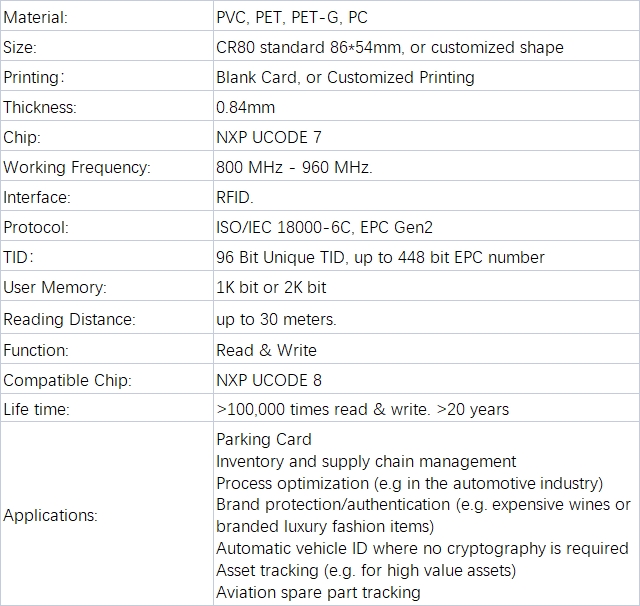Screen dimensions: 640x606
Task: Select the "ISO/IEC 18000-6C, EPC Gen2" protocol value
Action: tap(326, 227)
